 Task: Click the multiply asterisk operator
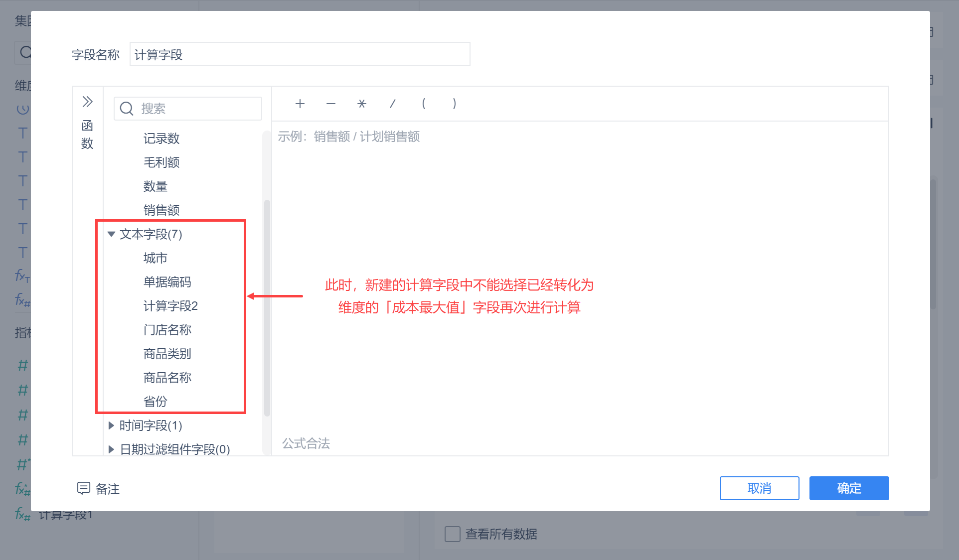(x=362, y=104)
